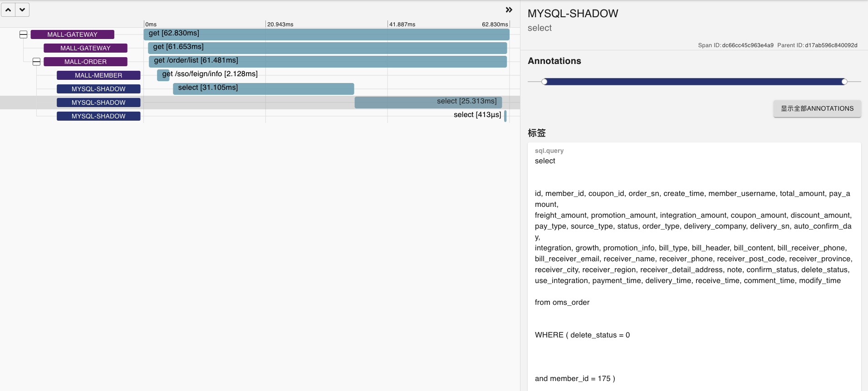Click the get /sso/feign/info [2.128ms] span

(x=163, y=75)
